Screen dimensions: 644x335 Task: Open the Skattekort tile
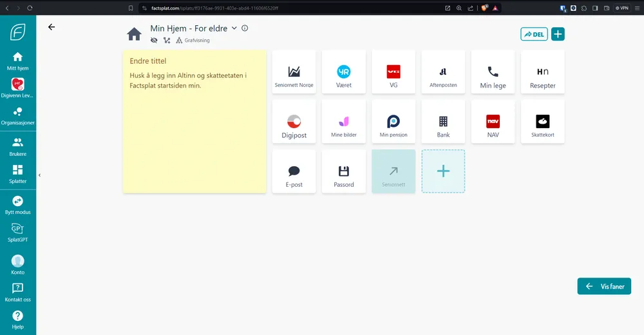[542, 122]
